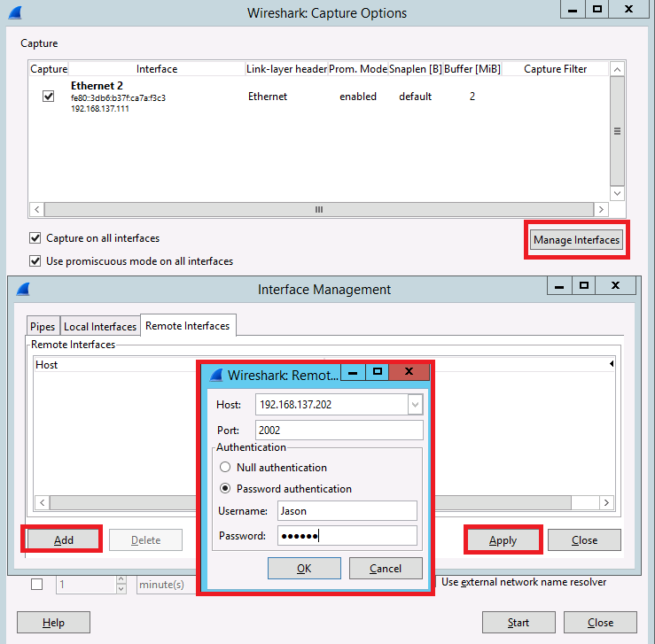Viewport: 655px width, 644px height.
Task: Decrease the minutes spinner value
Action: tap(121, 589)
